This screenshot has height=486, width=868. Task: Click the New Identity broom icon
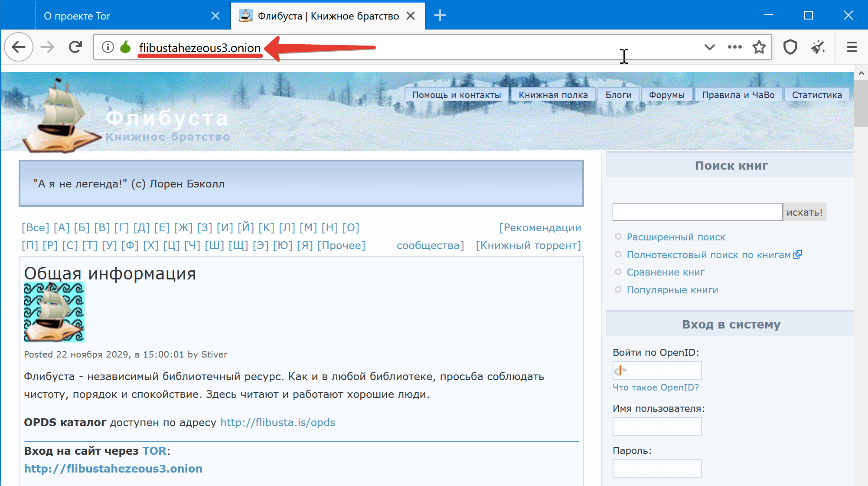818,47
